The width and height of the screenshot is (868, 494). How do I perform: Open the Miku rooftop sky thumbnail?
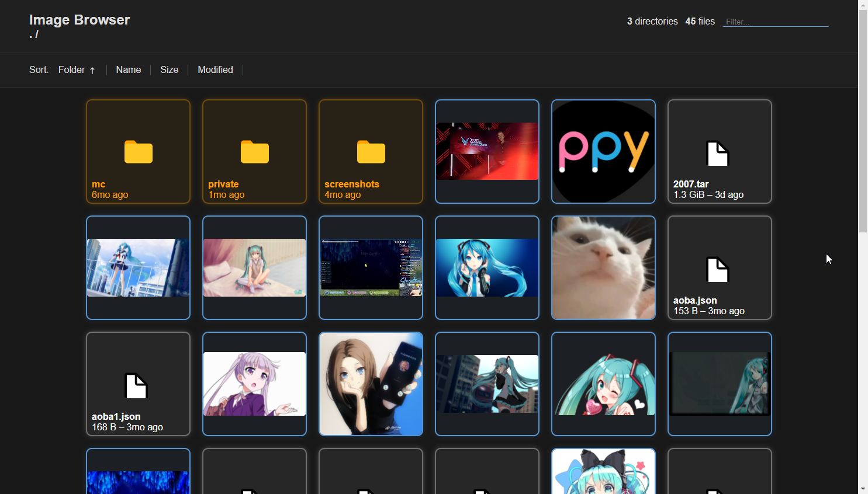point(138,268)
